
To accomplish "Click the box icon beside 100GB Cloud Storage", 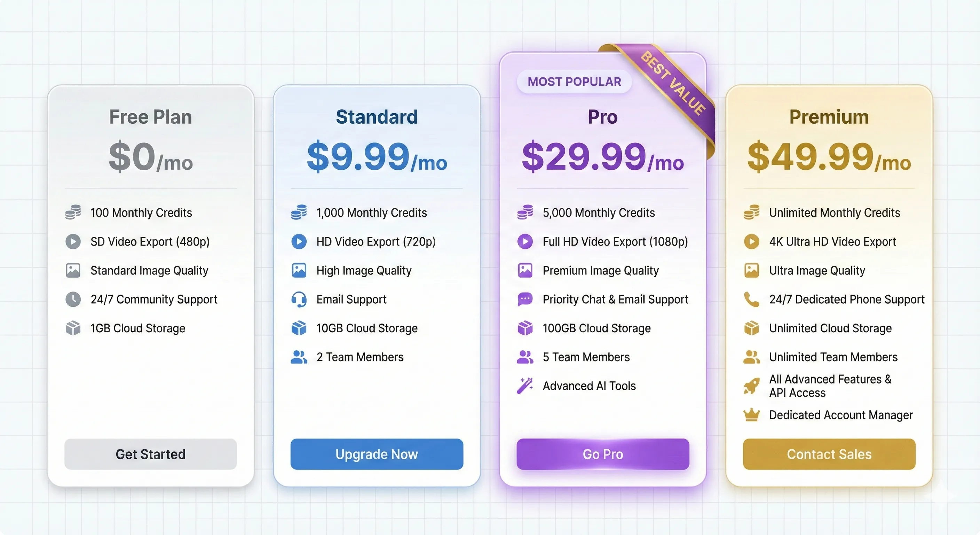I will coord(525,328).
